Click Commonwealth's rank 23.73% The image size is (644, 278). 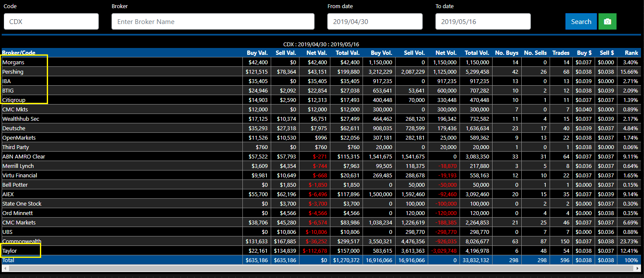629,241
